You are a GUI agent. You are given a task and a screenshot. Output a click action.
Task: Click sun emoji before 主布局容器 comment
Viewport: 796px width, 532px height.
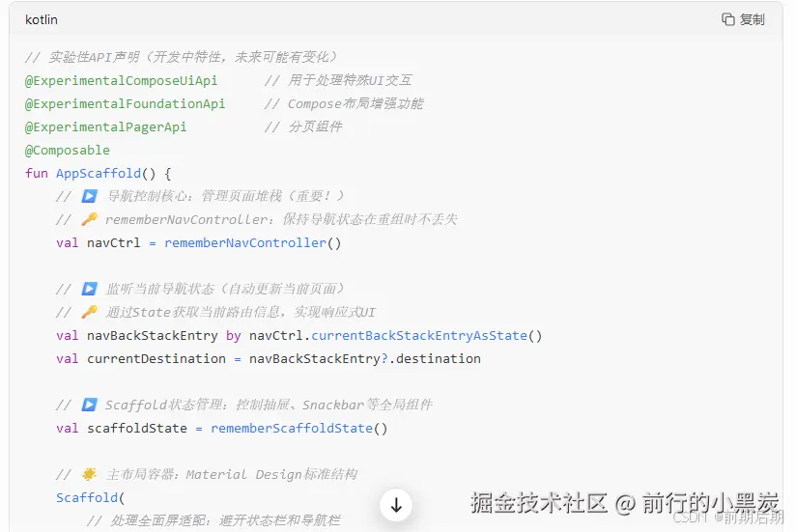(x=89, y=474)
